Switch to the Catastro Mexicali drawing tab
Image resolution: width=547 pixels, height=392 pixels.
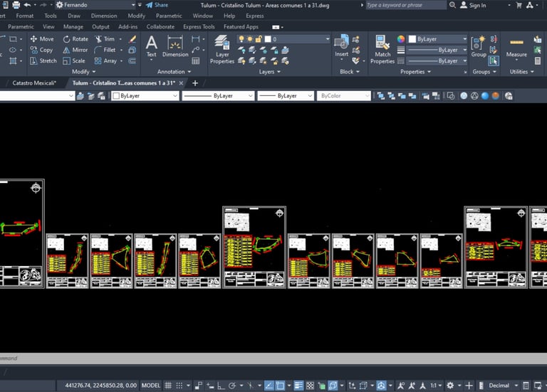tap(34, 83)
